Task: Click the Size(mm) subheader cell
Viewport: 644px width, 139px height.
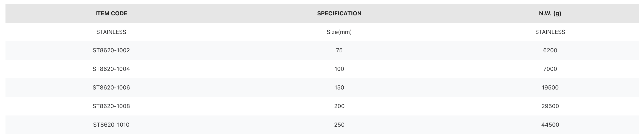Action: point(339,32)
